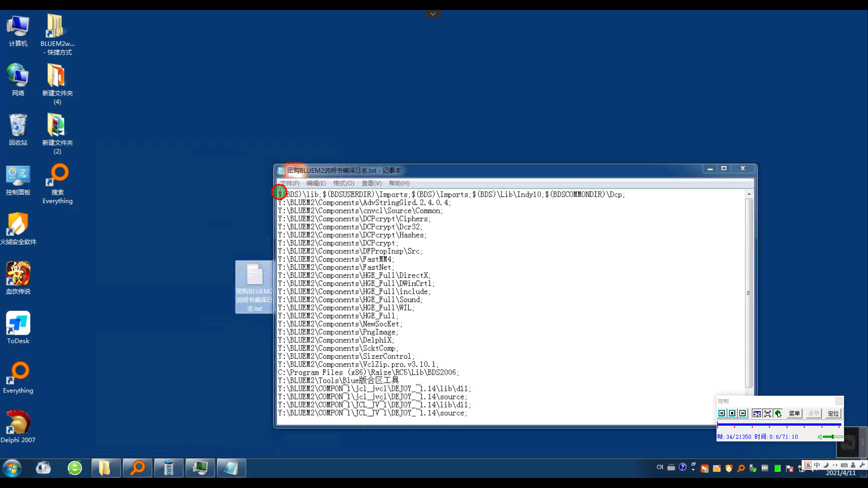Image resolution: width=868 pixels, height=488 pixels.
Task: Switch to Everything search taskbar button
Action: click(x=137, y=468)
